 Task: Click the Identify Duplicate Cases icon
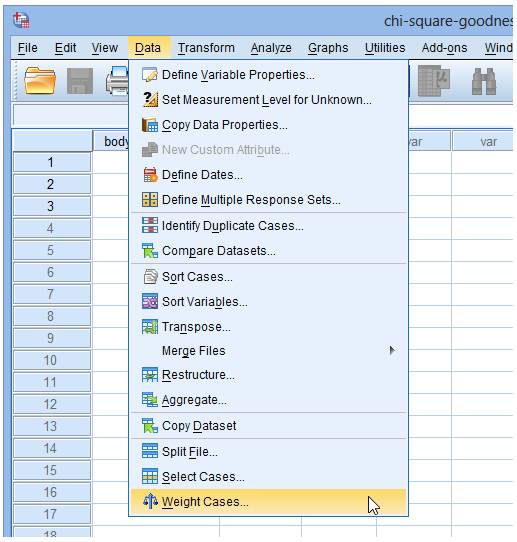[150, 225]
